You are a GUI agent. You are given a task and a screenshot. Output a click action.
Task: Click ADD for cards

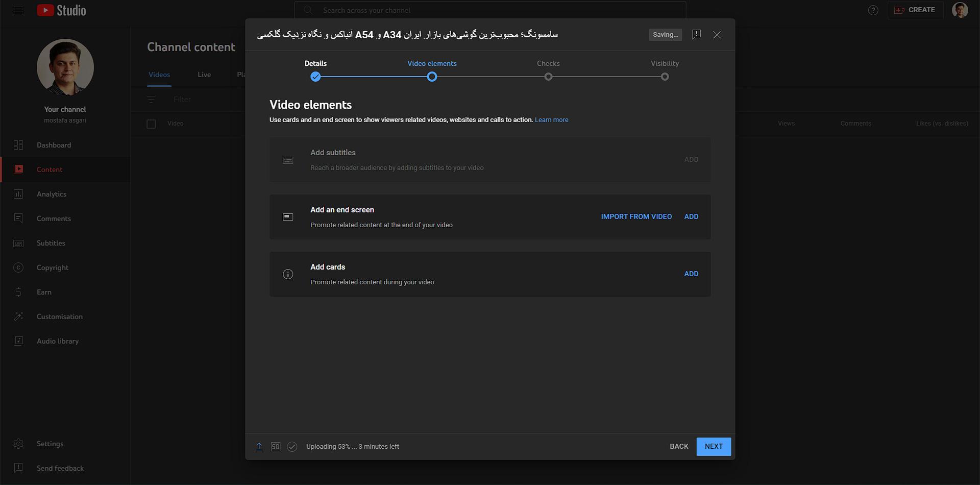click(691, 274)
